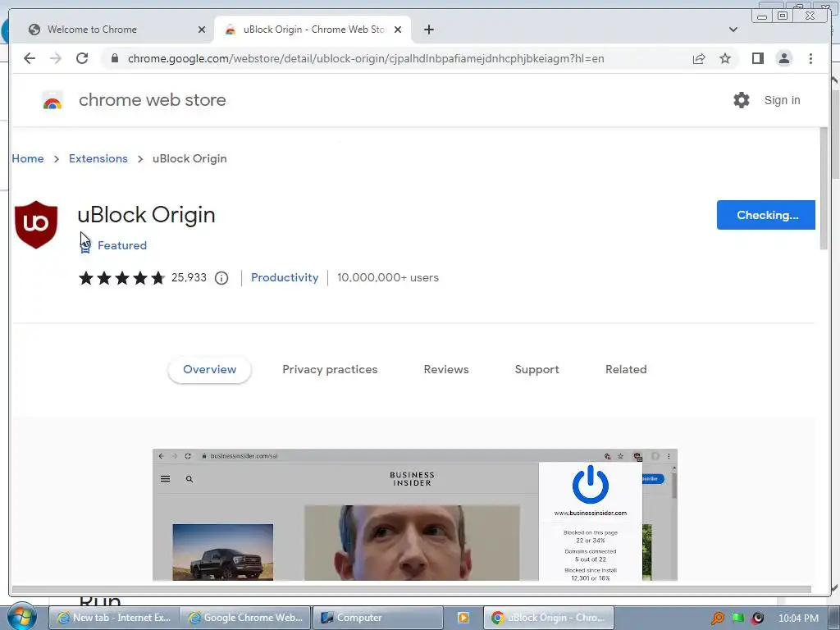Viewport: 840px width, 630px height.
Task: Click the horizontal scrollbar at bottom
Action: point(412,590)
